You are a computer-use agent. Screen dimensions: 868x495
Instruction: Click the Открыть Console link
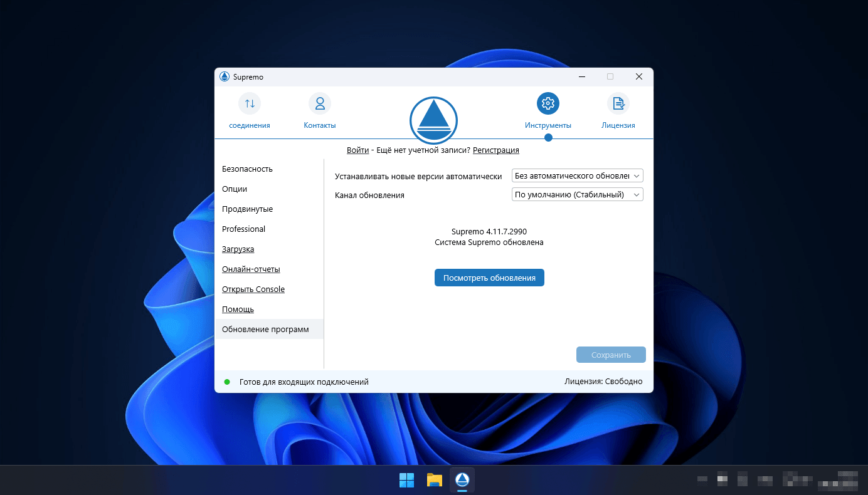pos(253,289)
